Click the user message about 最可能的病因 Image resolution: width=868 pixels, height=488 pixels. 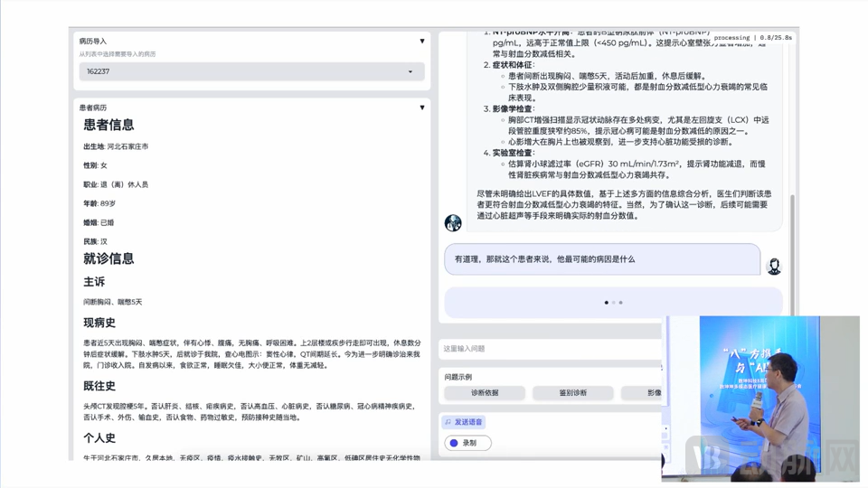click(602, 259)
